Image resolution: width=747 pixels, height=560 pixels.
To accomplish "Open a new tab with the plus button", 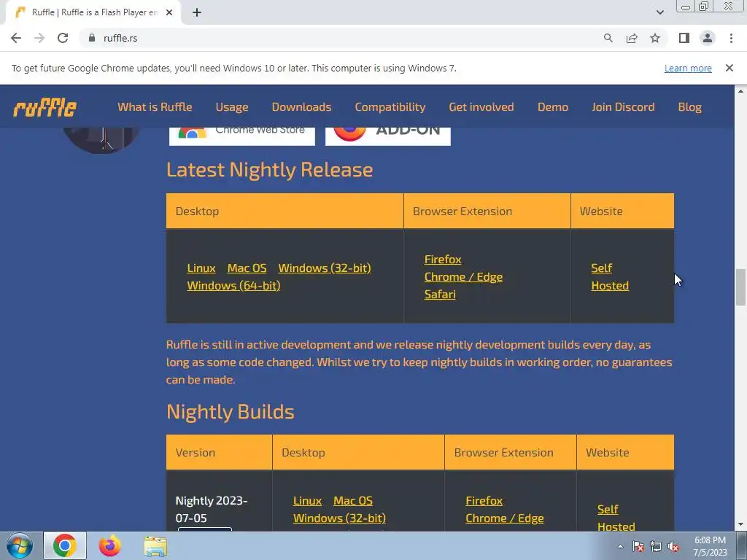I will pos(197,13).
